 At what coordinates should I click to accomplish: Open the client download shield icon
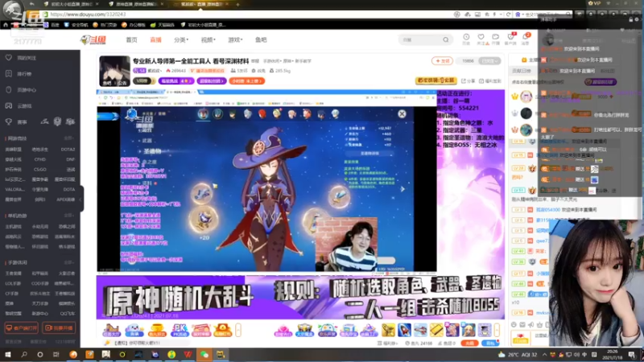click(510, 39)
